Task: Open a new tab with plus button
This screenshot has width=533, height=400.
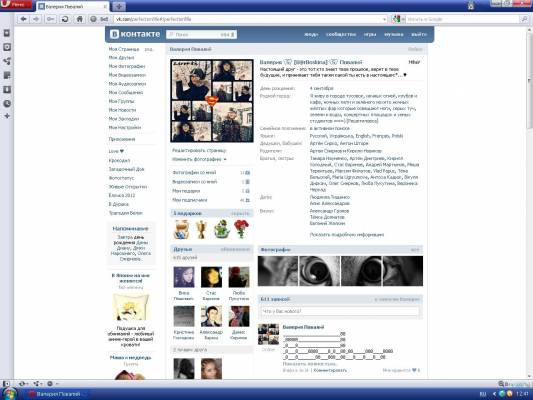Action: (x=119, y=6)
